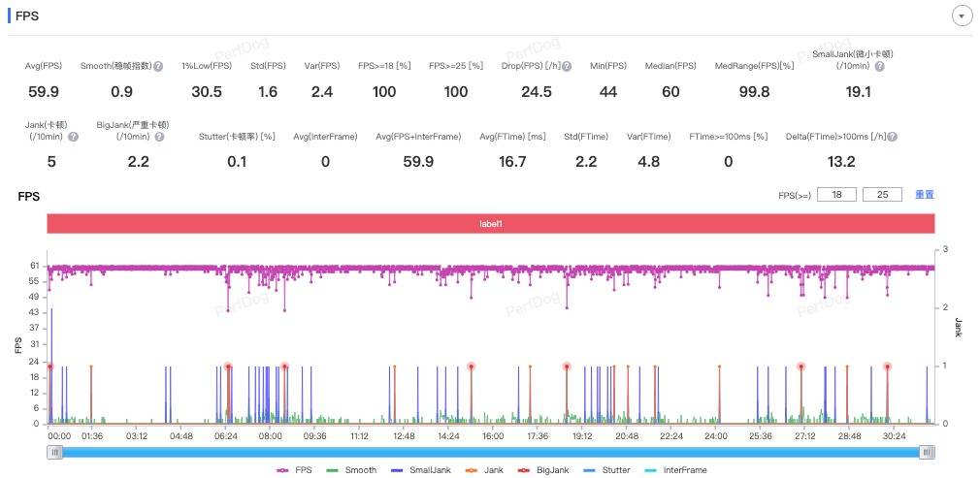The height and width of the screenshot is (478, 980).
Task: Click the SmallJank (/10min) question mark icon
Action: [x=879, y=67]
